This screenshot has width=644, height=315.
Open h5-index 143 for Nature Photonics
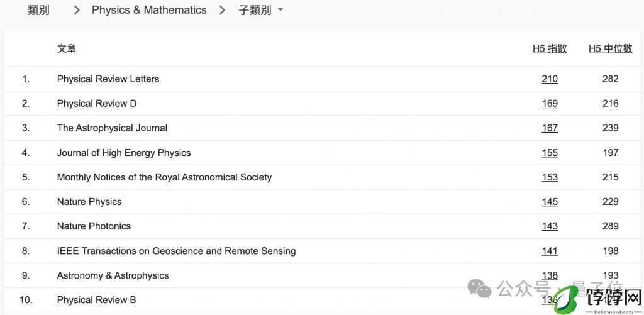[x=550, y=226]
